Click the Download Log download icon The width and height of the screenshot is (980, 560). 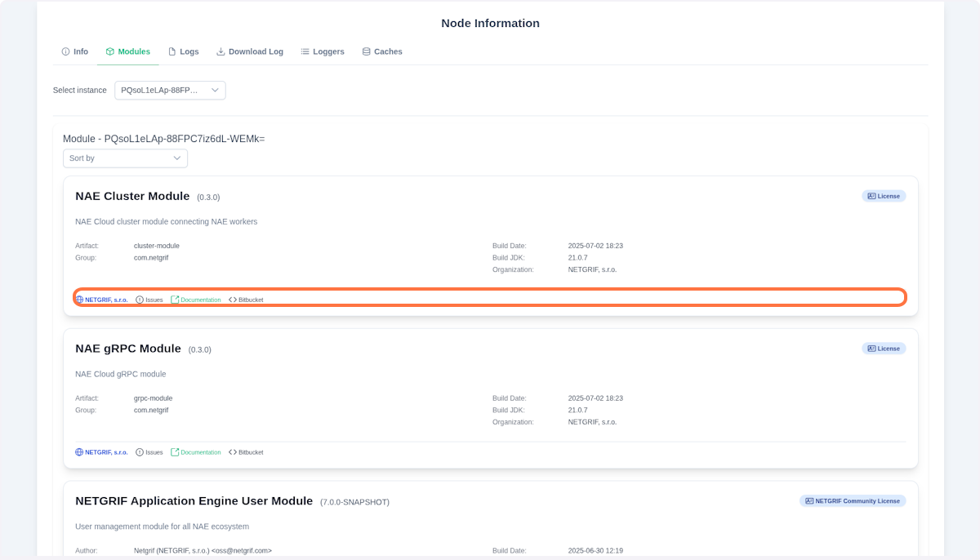coord(220,51)
